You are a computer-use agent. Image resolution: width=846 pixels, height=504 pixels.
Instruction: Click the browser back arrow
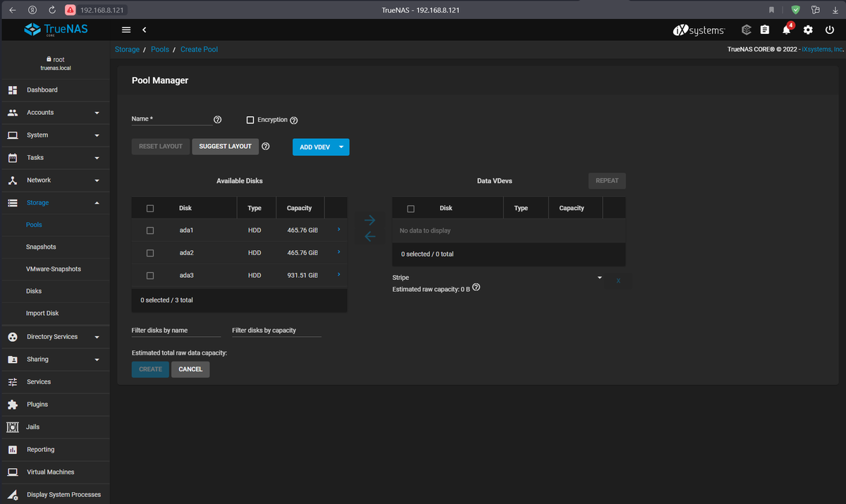tap(12, 10)
